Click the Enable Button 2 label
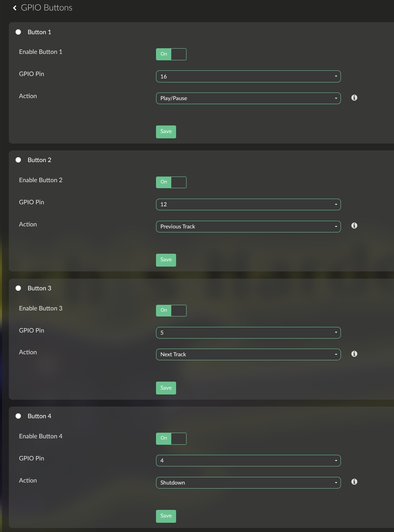394x532 pixels. point(41,180)
